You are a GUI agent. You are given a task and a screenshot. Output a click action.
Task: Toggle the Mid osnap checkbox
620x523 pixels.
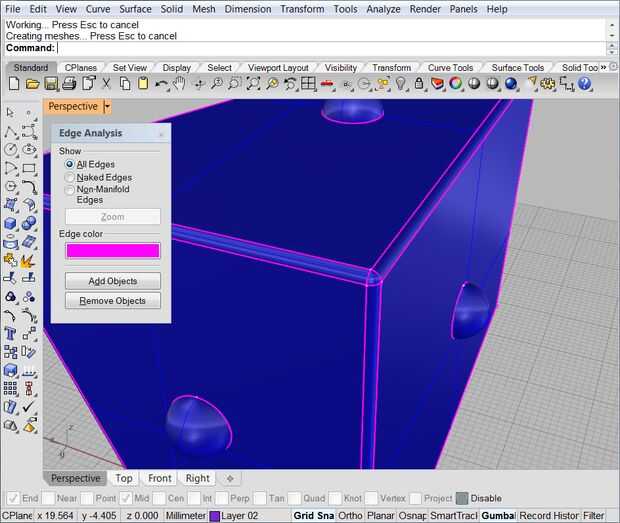tap(127, 498)
